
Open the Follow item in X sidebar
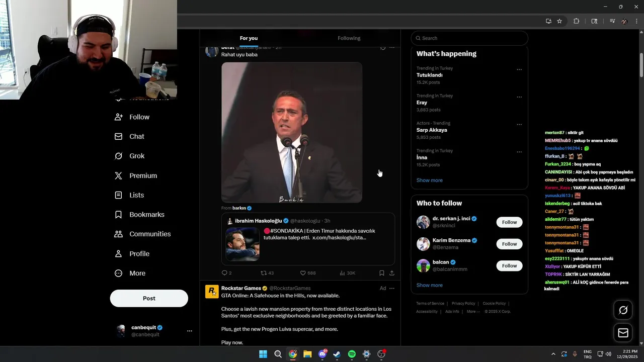[x=132, y=117]
